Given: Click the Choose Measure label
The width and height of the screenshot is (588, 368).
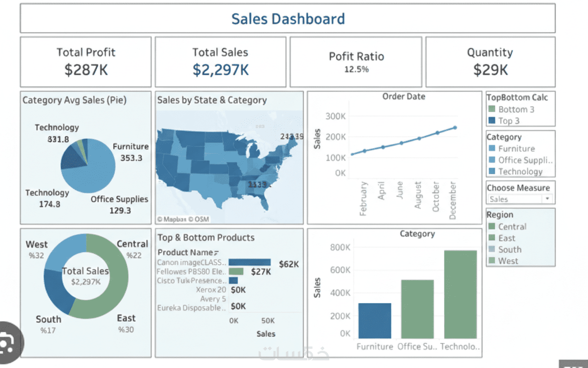Looking at the screenshot, I should [518, 188].
